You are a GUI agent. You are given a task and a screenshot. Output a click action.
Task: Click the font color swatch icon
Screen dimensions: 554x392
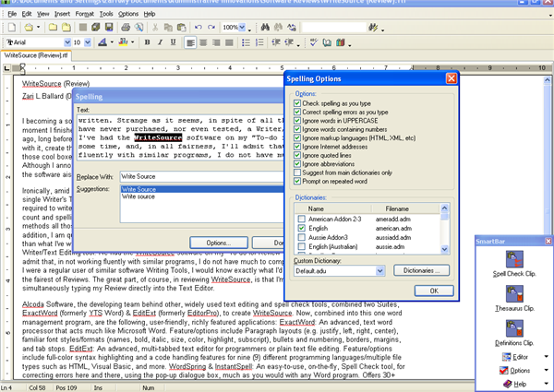pyautogui.click(x=102, y=42)
